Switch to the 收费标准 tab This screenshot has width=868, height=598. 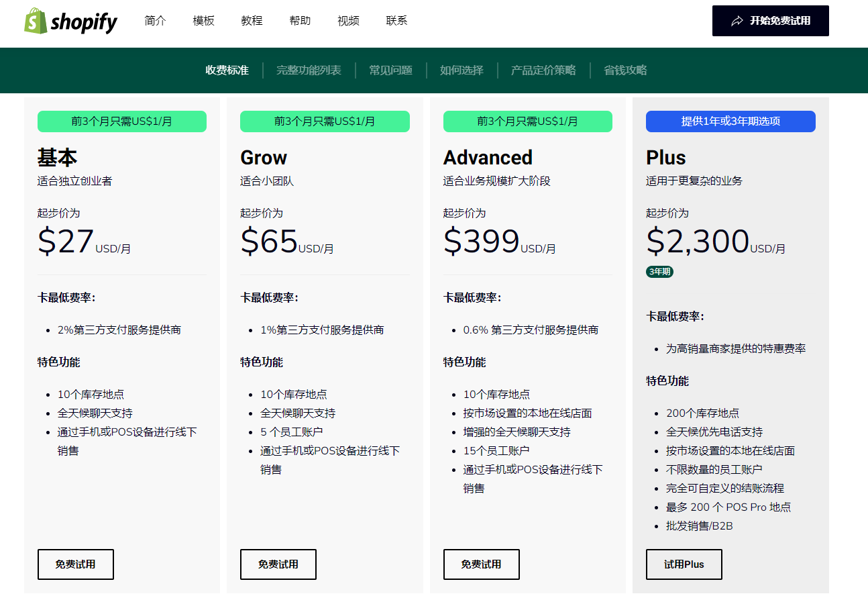[x=227, y=70]
